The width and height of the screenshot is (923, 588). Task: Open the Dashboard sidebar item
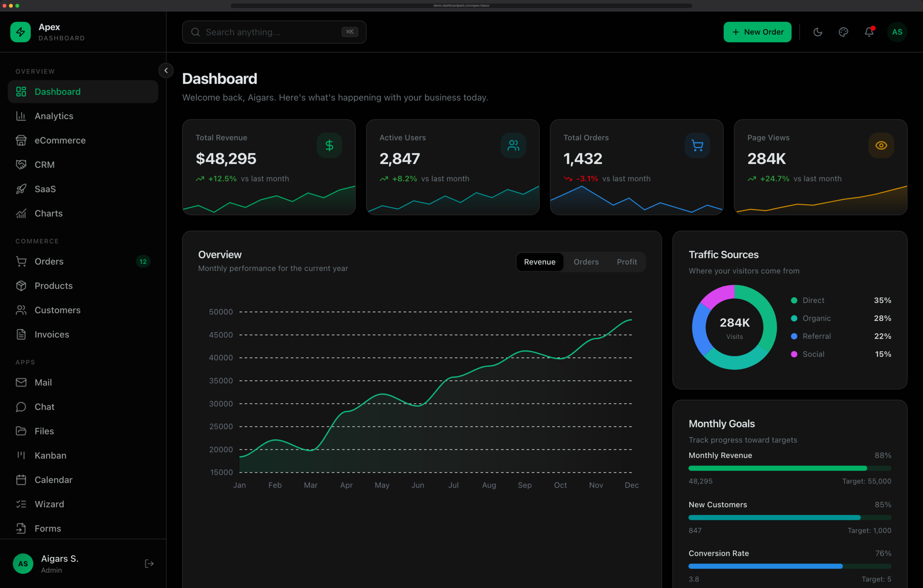pos(83,92)
